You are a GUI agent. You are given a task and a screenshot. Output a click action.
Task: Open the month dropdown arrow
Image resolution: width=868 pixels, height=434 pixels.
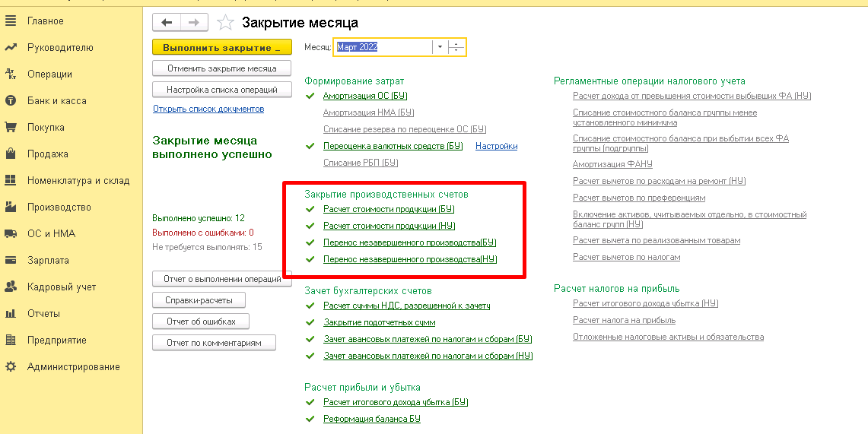click(439, 47)
